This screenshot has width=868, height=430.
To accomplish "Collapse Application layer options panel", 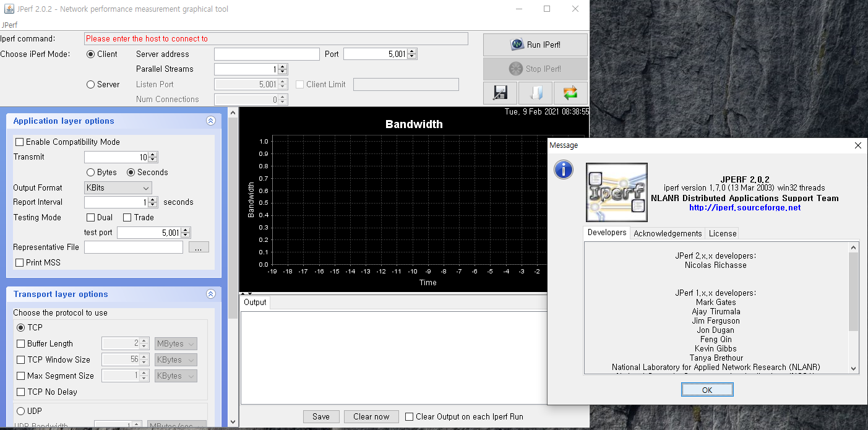I will click(x=210, y=121).
